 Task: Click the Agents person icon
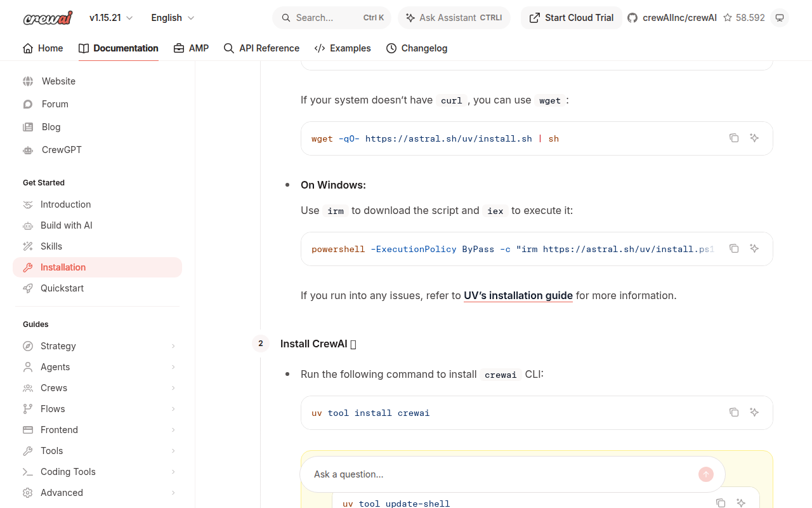click(28, 367)
